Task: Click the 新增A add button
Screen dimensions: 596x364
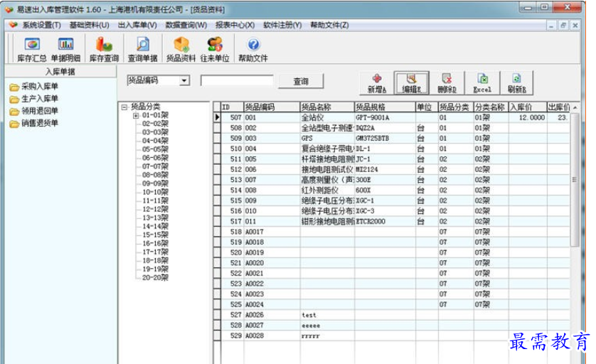Action: click(377, 83)
